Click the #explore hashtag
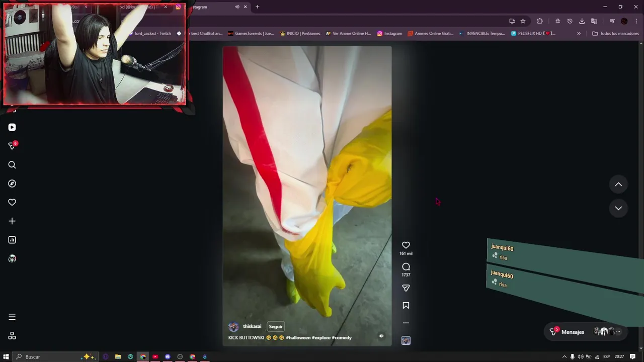 click(321, 337)
